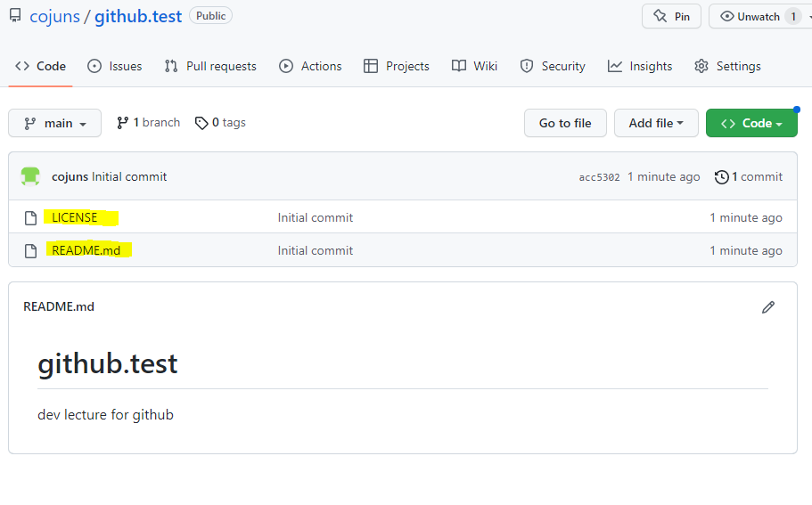Click the 'dev lecture for github' text
This screenshot has width=812, height=505.
(106, 415)
